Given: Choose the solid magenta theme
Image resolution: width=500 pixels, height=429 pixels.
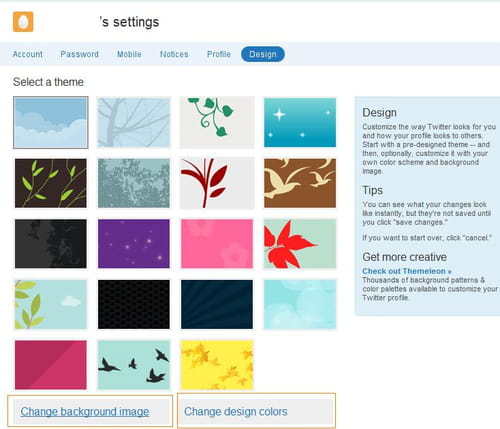Looking at the screenshot, I should (x=51, y=365).
